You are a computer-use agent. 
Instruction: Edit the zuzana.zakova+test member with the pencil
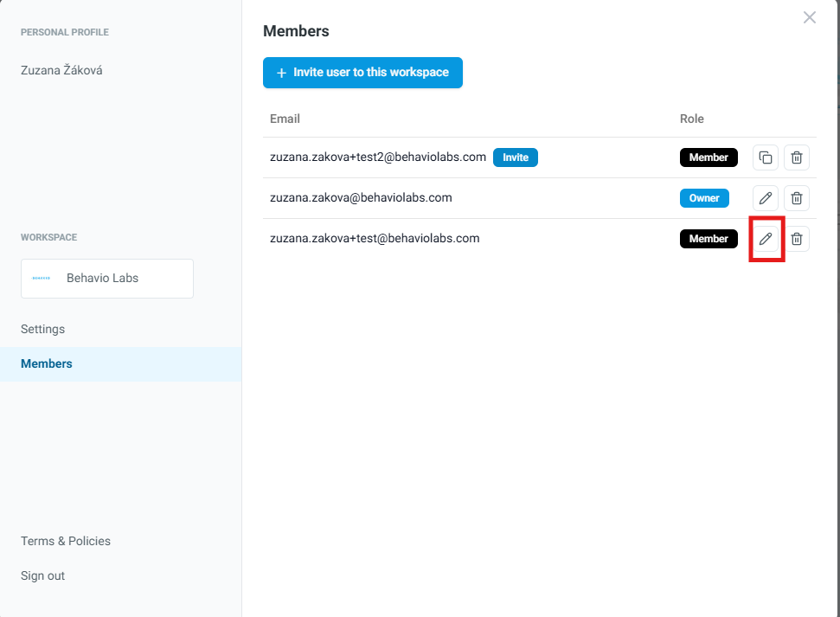766,239
